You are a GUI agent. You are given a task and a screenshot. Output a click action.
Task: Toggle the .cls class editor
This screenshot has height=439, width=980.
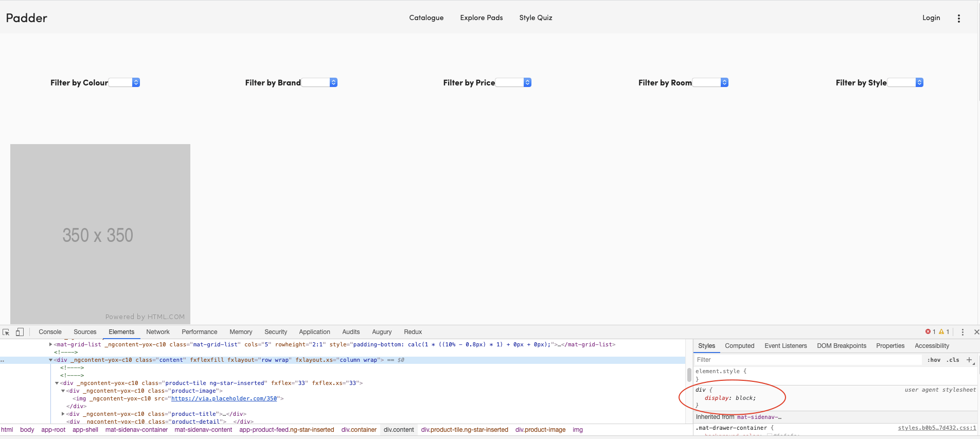[953, 360]
